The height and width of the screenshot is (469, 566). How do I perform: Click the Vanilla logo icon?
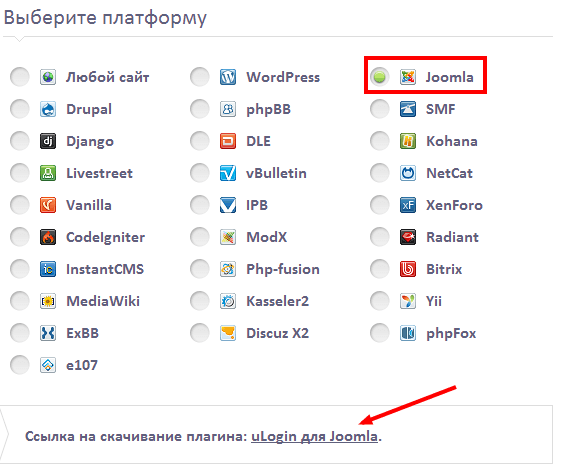48,205
